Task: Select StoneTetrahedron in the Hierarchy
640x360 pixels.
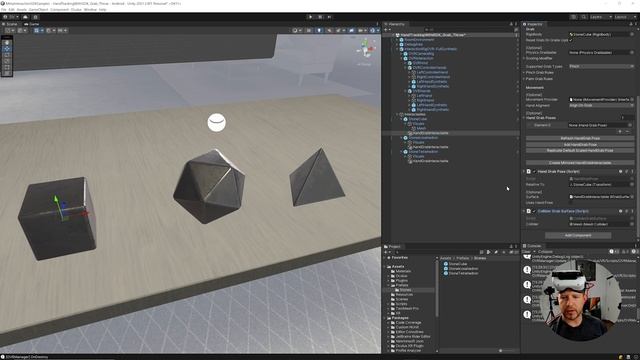Action: [x=423, y=152]
